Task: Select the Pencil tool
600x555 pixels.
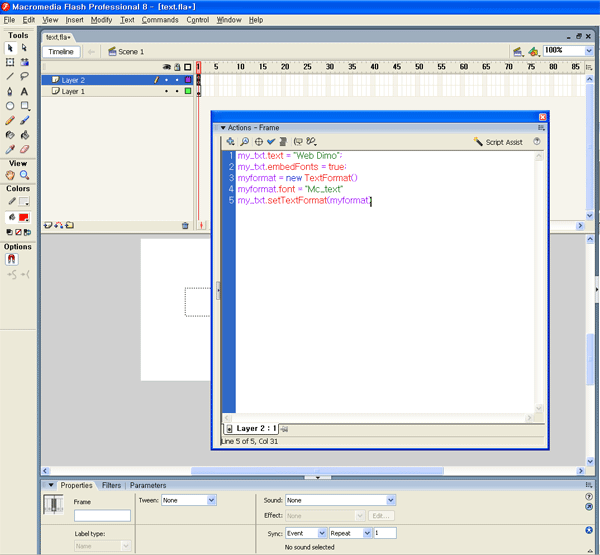Action: [x=10, y=121]
